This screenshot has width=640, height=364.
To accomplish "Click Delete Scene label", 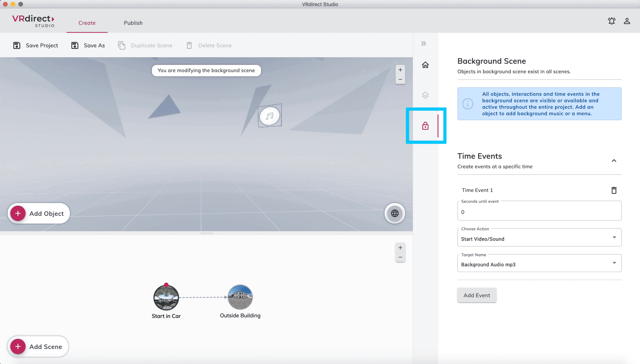I will (x=215, y=46).
